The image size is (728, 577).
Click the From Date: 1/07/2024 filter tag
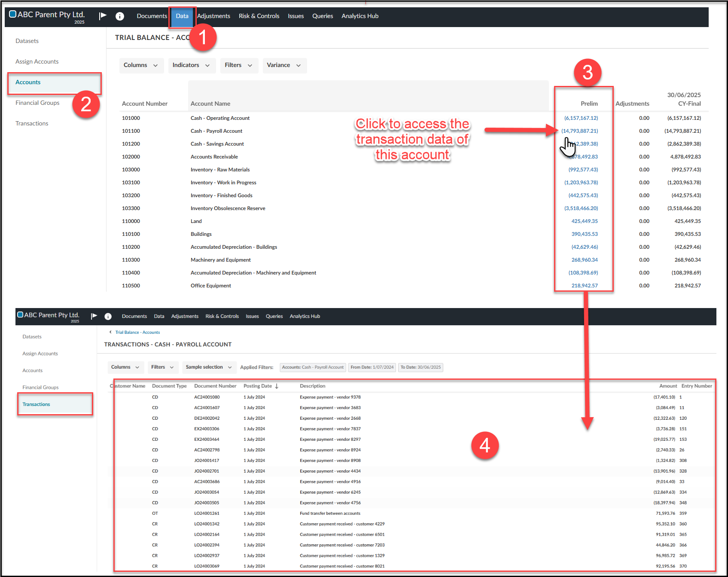(x=372, y=367)
